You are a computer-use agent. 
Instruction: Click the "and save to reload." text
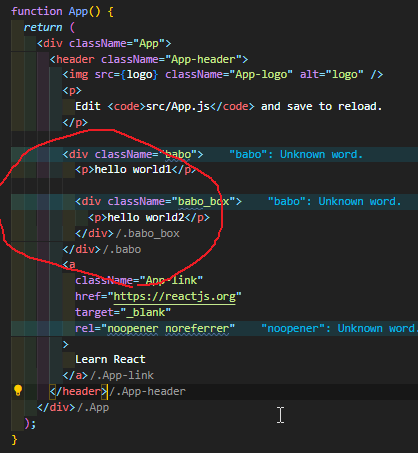(x=321, y=106)
